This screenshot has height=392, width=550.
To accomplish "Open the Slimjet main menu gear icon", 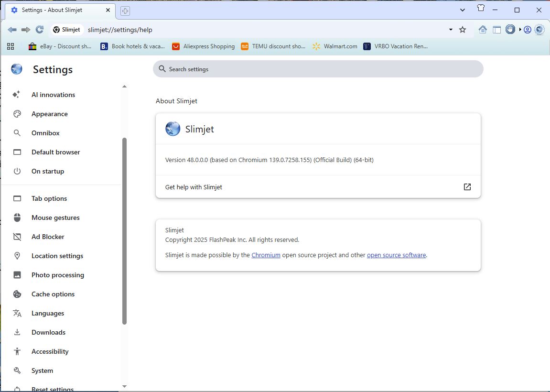I will [539, 30].
